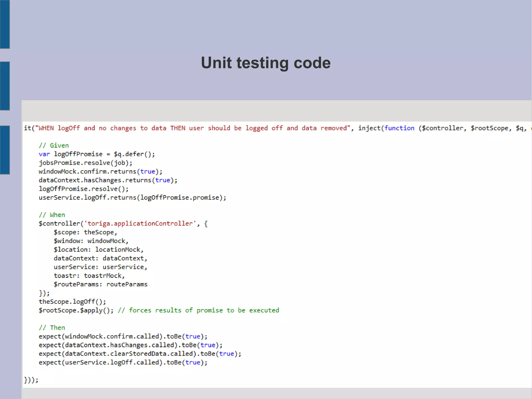Click the 'var logOffPromise = $q.defer();' line
The image size is (532, 399).
tap(97, 154)
